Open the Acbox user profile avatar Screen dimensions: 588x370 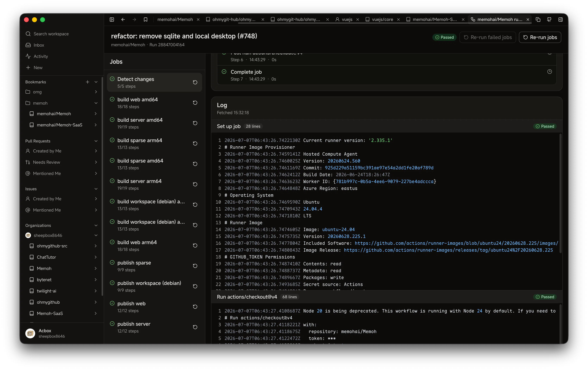pos(30,333)
